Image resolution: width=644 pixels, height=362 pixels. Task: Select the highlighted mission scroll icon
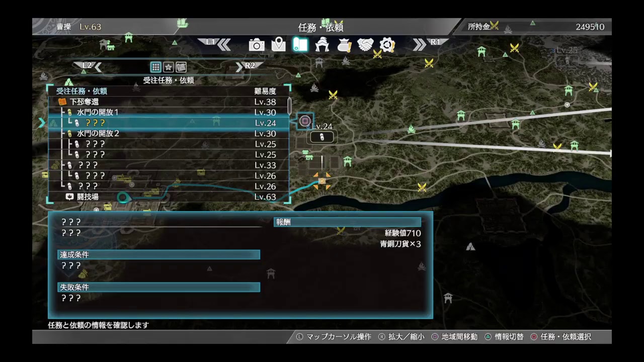[300, 45]
